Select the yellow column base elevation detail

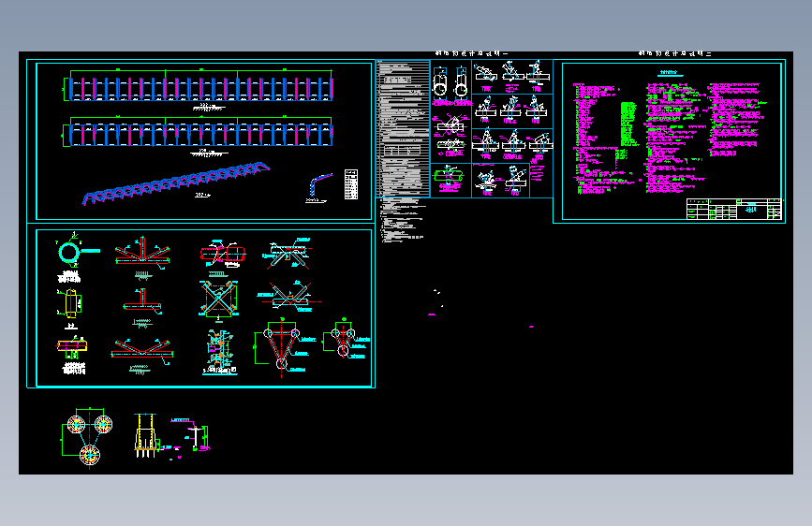pyautogui.click(x=145, y=436)
